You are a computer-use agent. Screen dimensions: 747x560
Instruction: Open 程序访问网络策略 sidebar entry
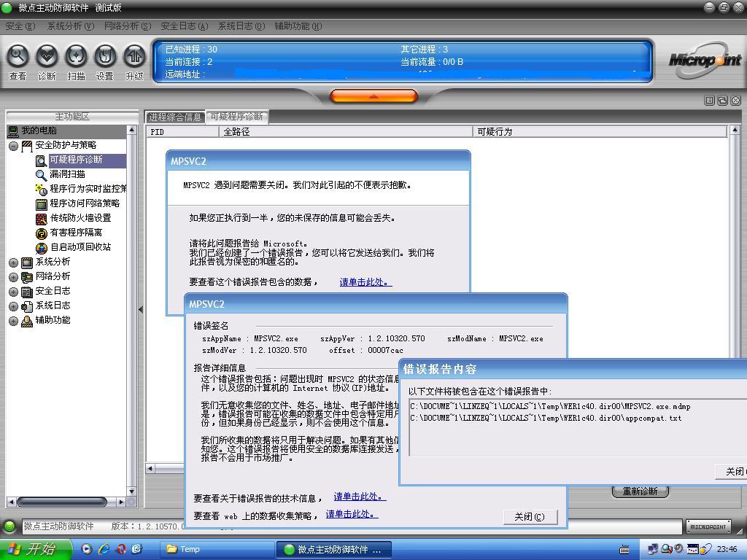coord(85,203)
